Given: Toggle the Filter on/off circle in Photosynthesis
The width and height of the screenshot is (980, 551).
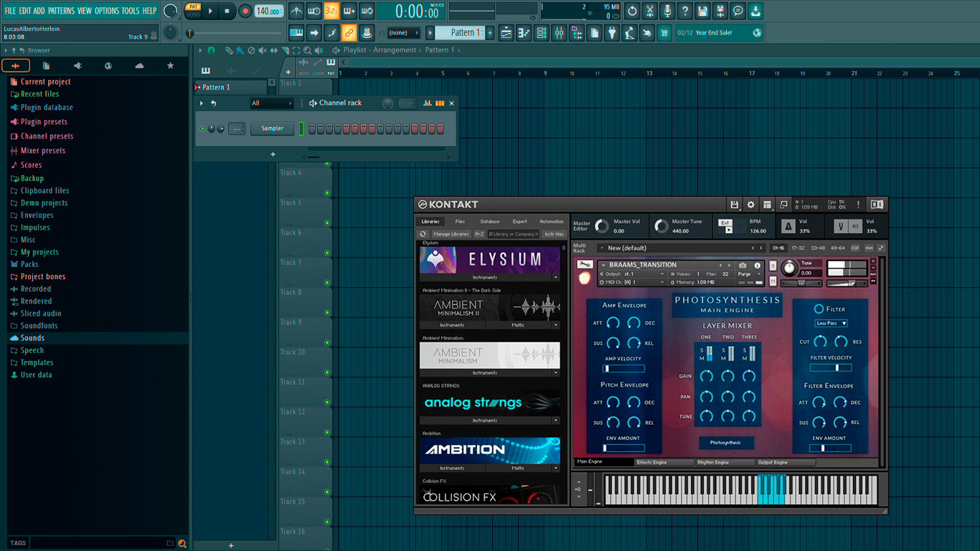Looking at the screenshot, I should pos(819,309).
